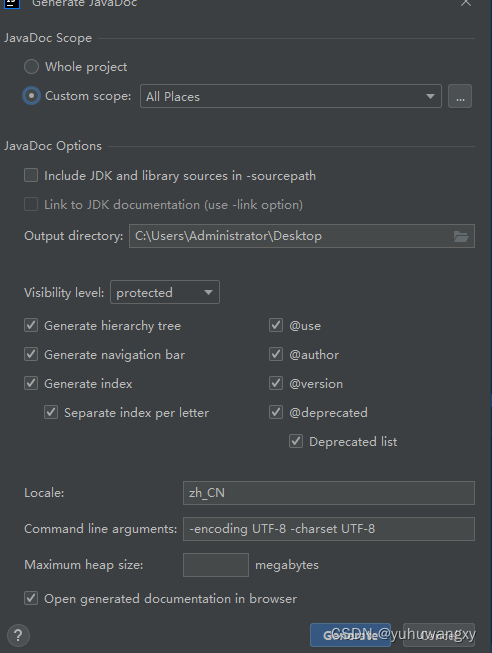Select the Custom scope radio button
Viewport: 492px width, 653px height.
31,96
